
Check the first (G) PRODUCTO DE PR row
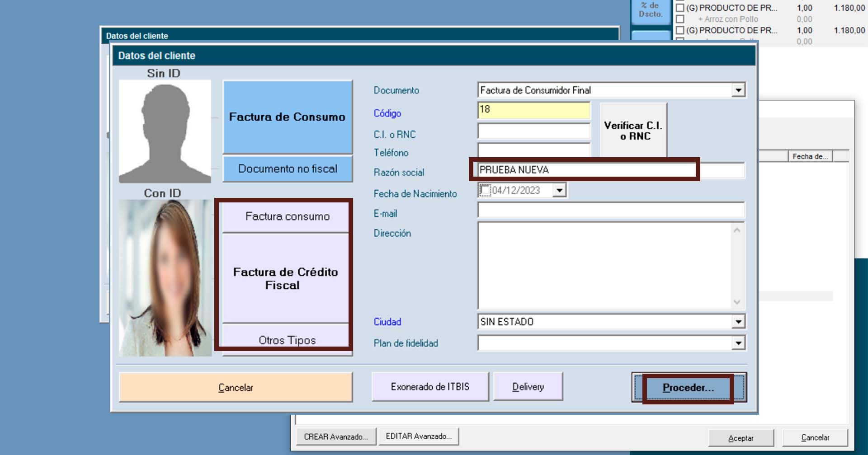click(x=680, y=8)
